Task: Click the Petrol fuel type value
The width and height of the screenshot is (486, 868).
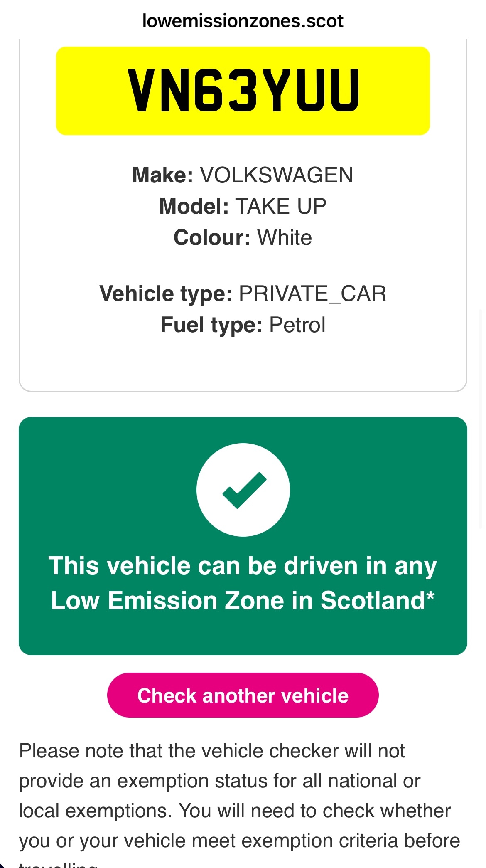Action: [x=297, y=325]
